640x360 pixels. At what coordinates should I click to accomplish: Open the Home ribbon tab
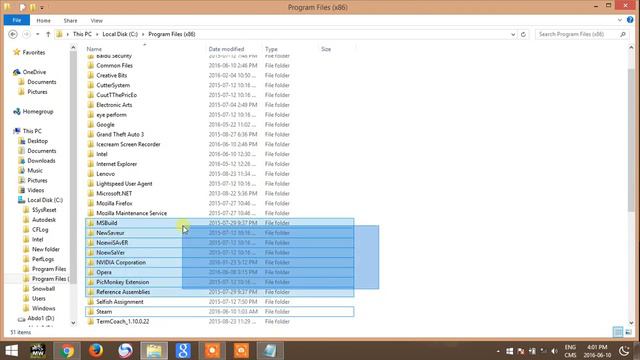pos(43,20)
